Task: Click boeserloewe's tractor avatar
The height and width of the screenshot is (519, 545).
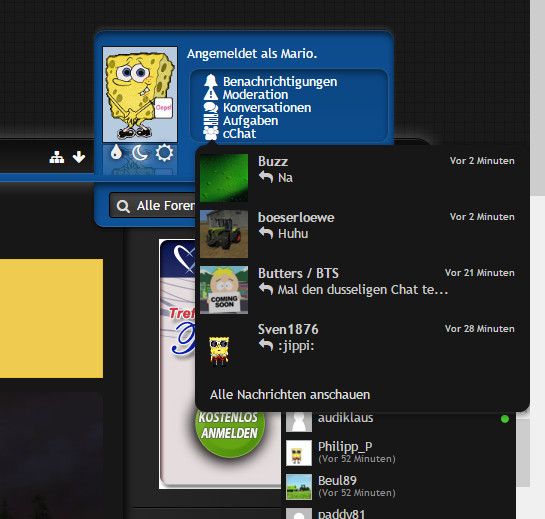Action: click(224, 234)
